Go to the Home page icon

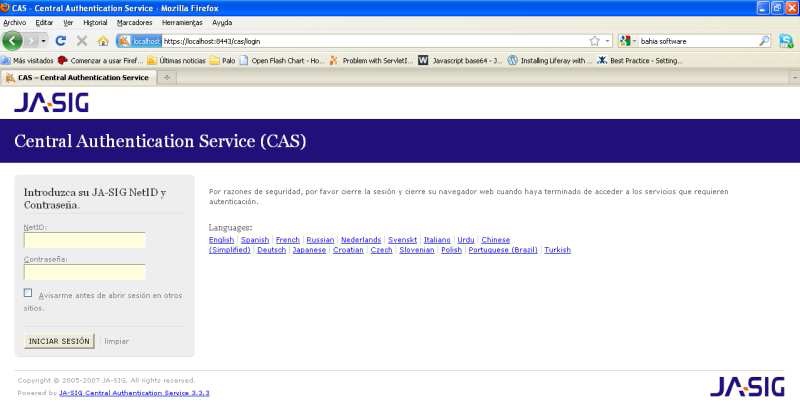(x=103, y=41)
